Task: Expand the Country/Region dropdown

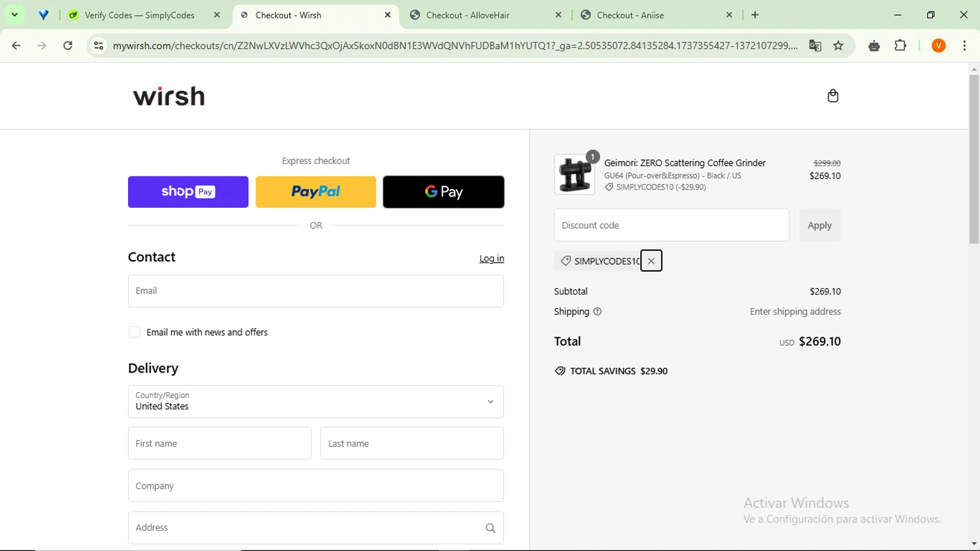Action: point(316,401)
